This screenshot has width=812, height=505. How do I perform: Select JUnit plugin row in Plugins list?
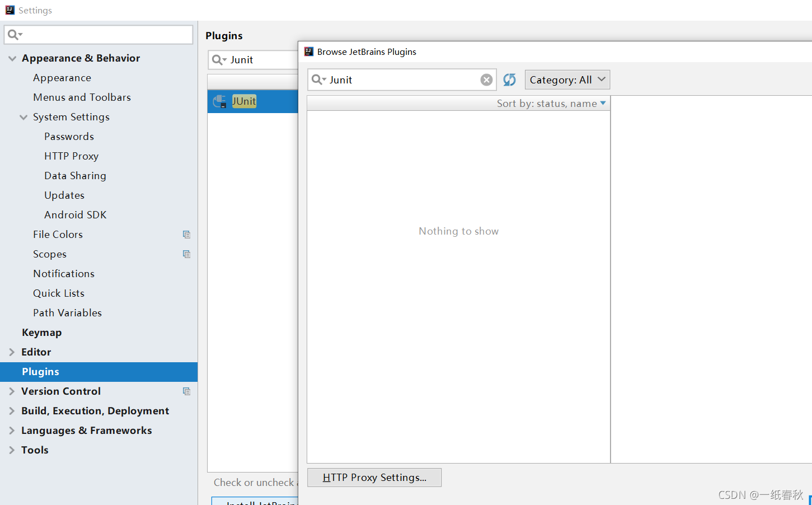click(x=253, y=101)
